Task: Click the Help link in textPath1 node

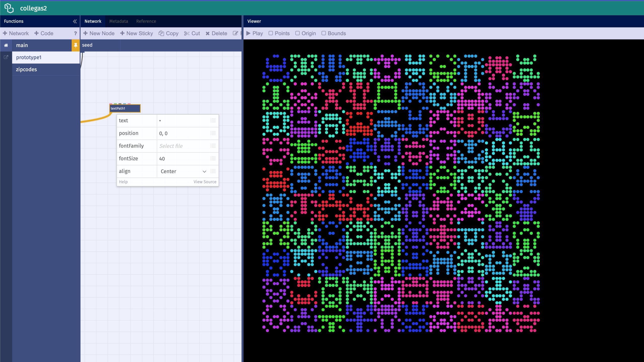Action: 123,182
